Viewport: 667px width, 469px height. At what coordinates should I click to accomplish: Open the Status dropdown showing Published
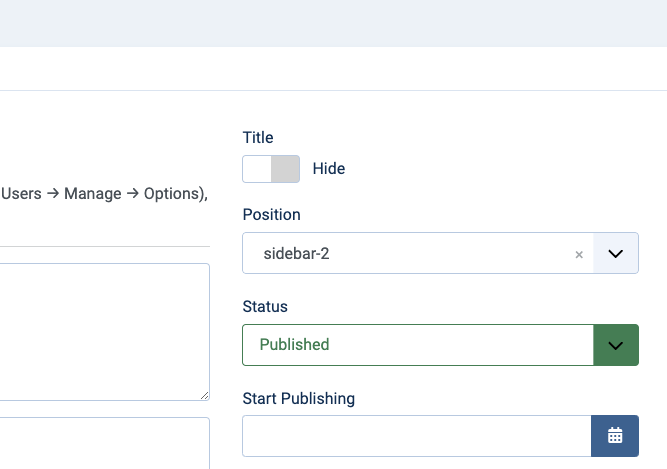tap(418, 345)
